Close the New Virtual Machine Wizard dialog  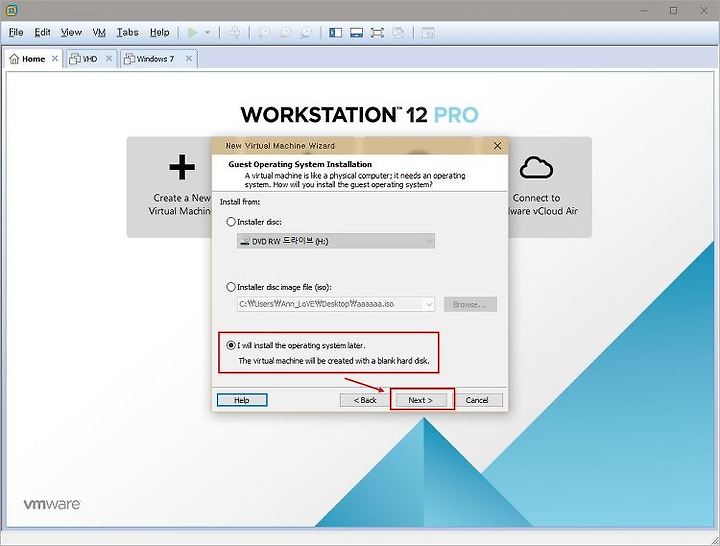point(497,146)
